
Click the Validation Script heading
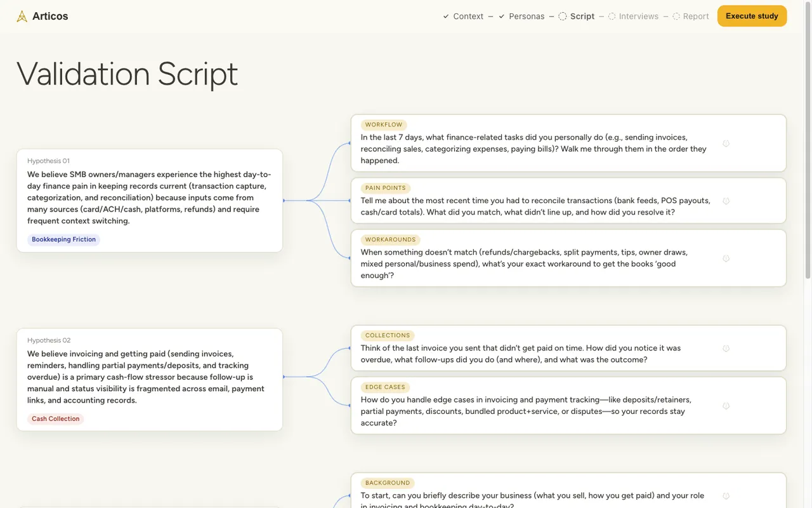point(127,74)
